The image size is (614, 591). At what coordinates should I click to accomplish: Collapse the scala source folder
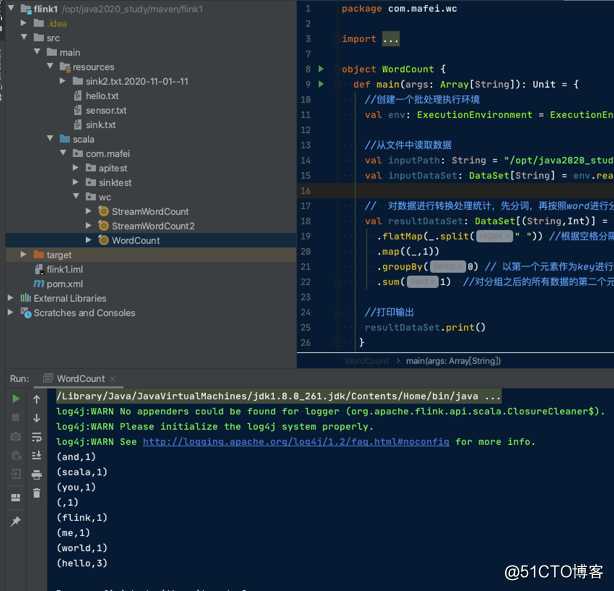tap(50, 139)
